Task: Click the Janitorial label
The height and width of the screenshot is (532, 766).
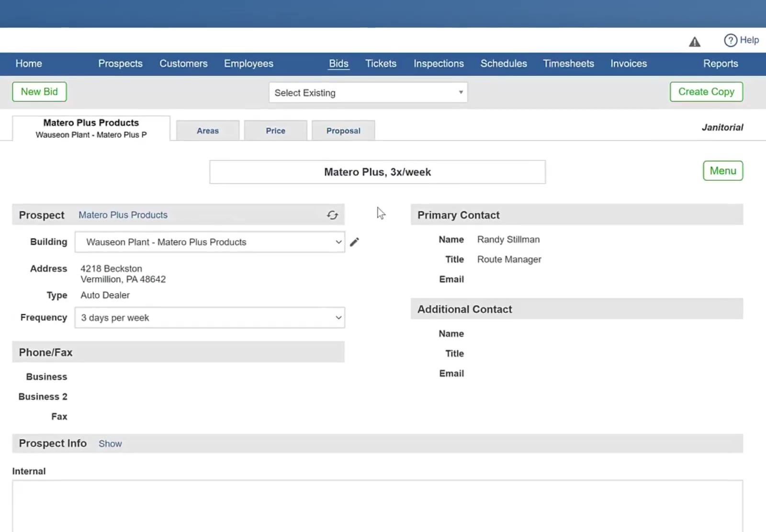Action: (722, 127)
